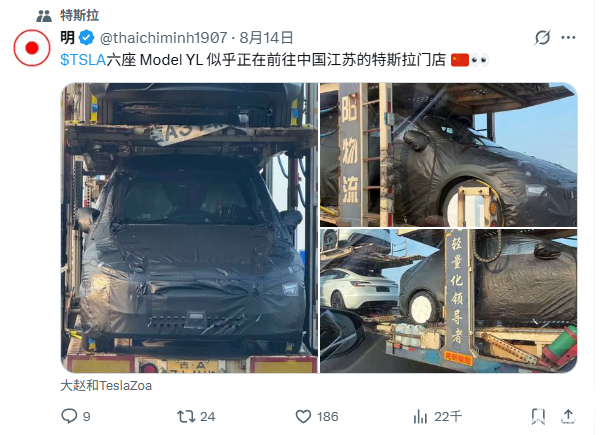This screenshot has width=612, height=435.
Task: Open the front view wrapped car photo
Action: (190, 228)
